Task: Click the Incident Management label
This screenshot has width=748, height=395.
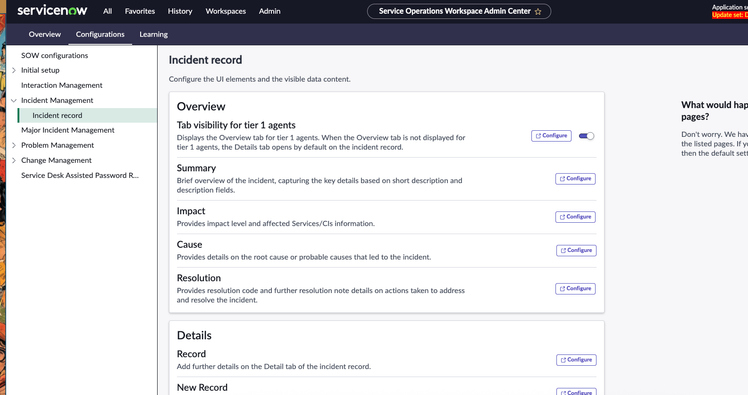Action: [57, 101]
